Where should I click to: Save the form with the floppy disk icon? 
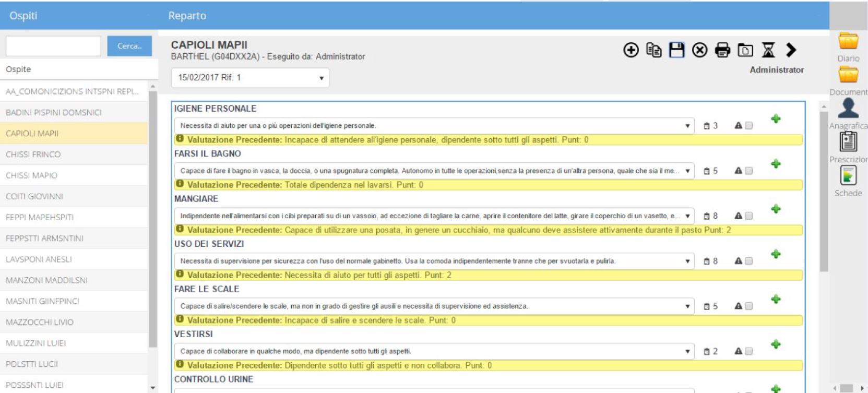click(x=676, y=50)
